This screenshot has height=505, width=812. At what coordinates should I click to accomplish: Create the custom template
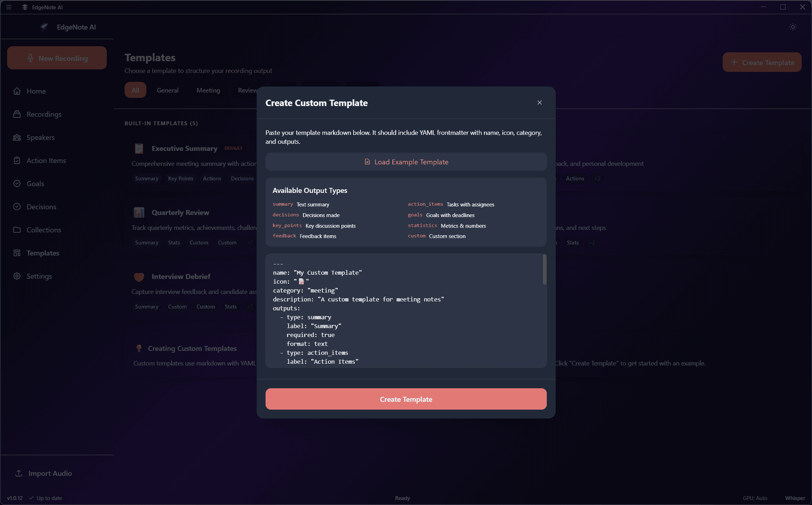click(406, 399)
